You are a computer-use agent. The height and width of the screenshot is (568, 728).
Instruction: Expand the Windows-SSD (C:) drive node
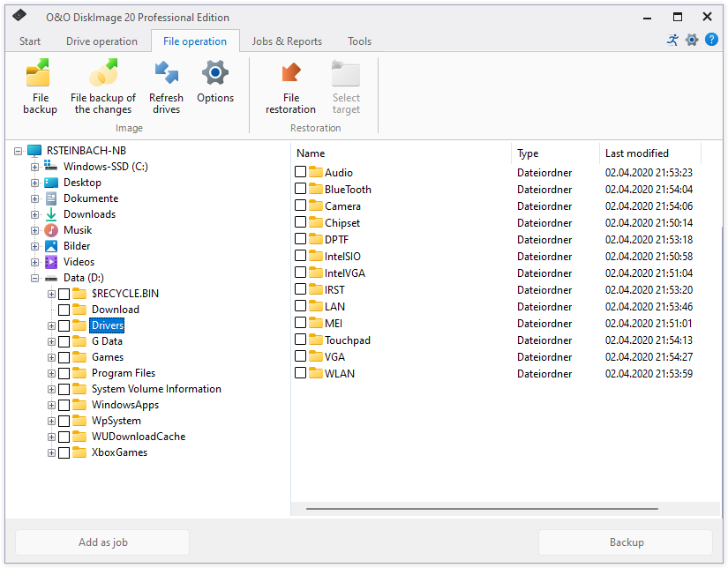(x=35, y=167)
